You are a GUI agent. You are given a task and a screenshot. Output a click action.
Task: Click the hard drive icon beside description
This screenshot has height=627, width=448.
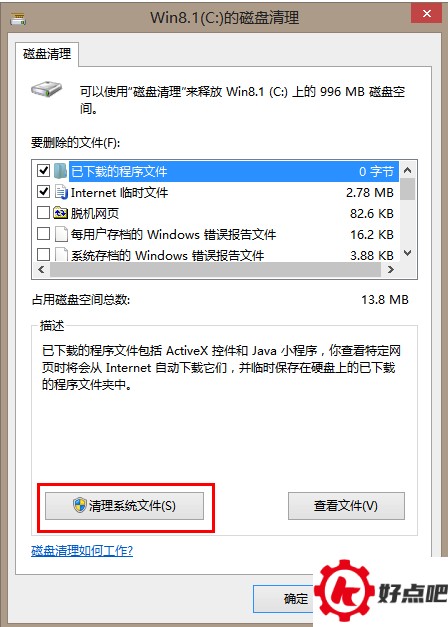(47, 90)
